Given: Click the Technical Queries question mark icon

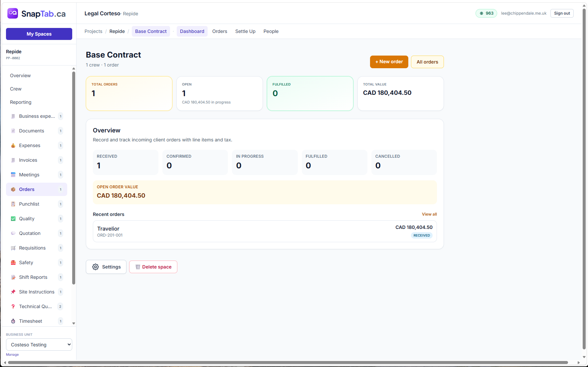Looking at the screenshot, I should [13, 306].
